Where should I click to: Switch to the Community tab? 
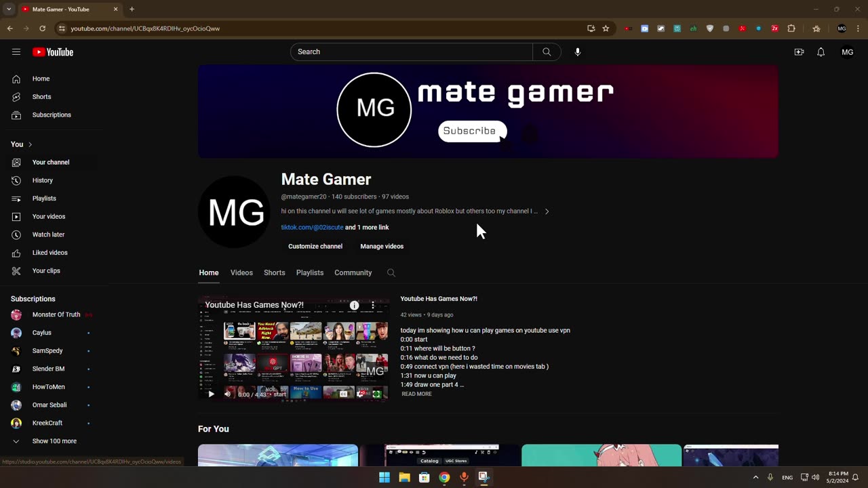click(x=353, y=272)
